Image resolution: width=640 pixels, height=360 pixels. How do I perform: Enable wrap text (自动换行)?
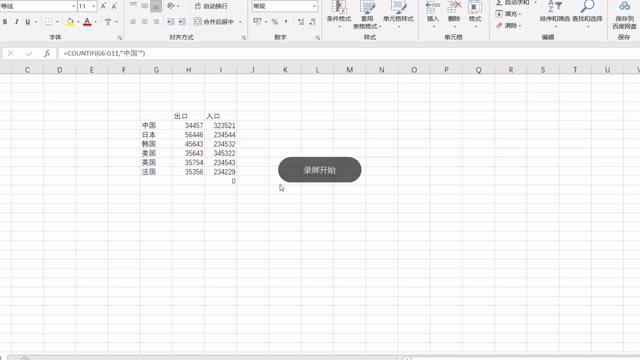(x=211, y=6)
